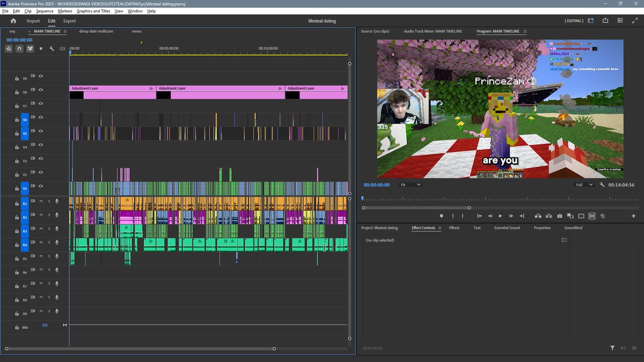Viewport: 644px width, 362px height.
Task: Open Workspaces icon in header
Action: [x=590, y=21]
